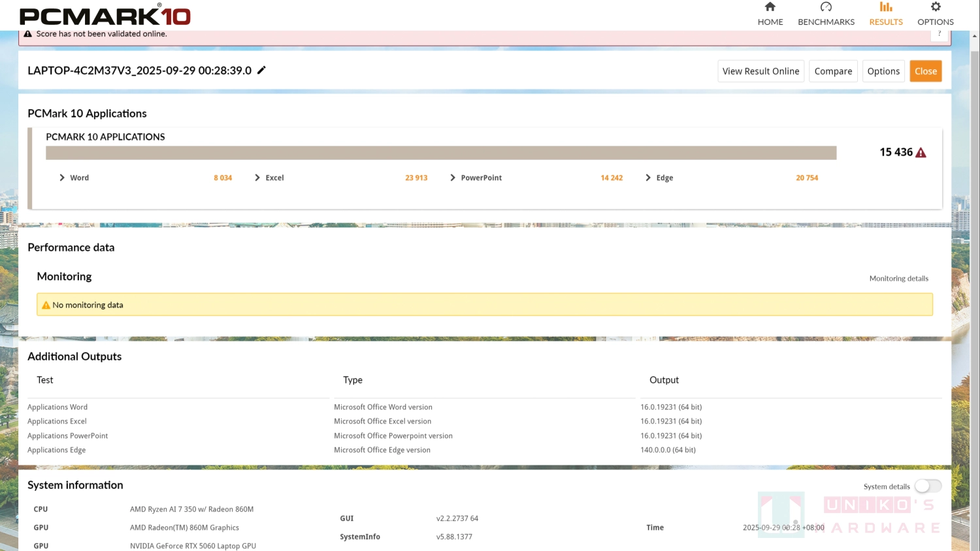
Task: Click the question mark help button
Action: coord(939,34)
